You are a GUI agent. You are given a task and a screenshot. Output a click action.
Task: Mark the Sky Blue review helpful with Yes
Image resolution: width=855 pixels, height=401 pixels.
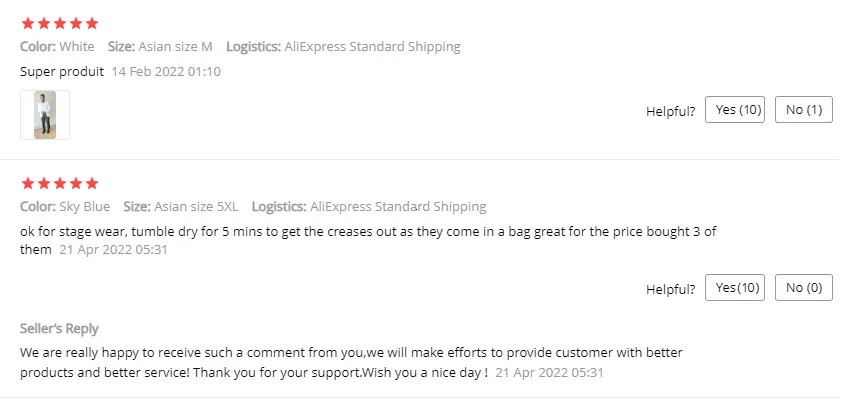[735, 288]
